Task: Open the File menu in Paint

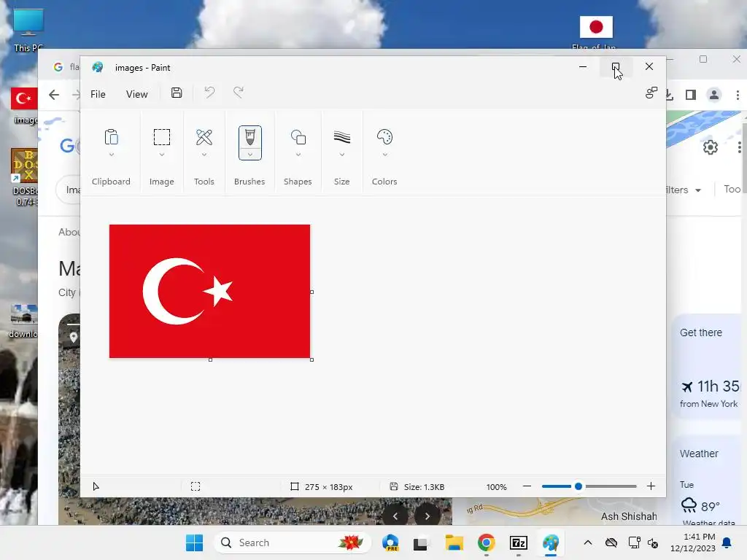Action: click(x=98, y=94)
